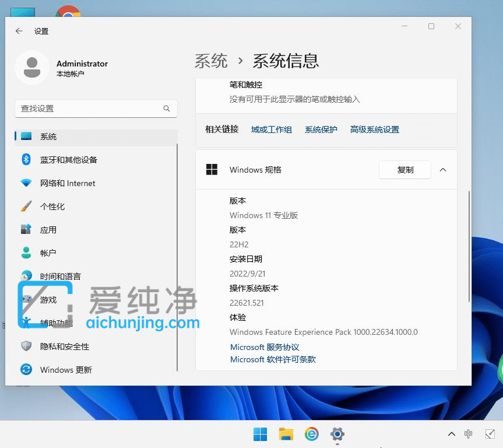Screen dimensions: 503x448
Task: Click the Apps sidebar icon
Action: 26,229
